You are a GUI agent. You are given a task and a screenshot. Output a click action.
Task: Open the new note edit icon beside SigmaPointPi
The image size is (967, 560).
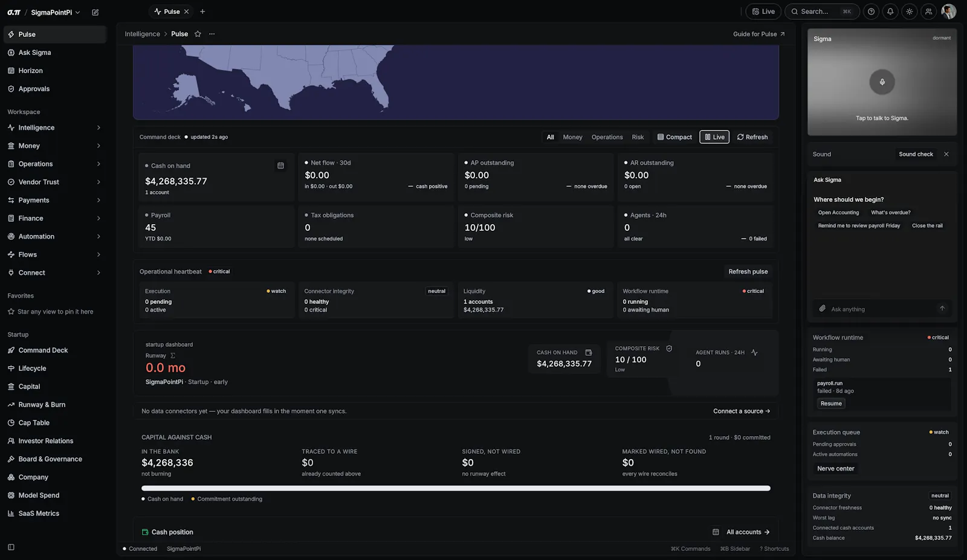[95, 12]
